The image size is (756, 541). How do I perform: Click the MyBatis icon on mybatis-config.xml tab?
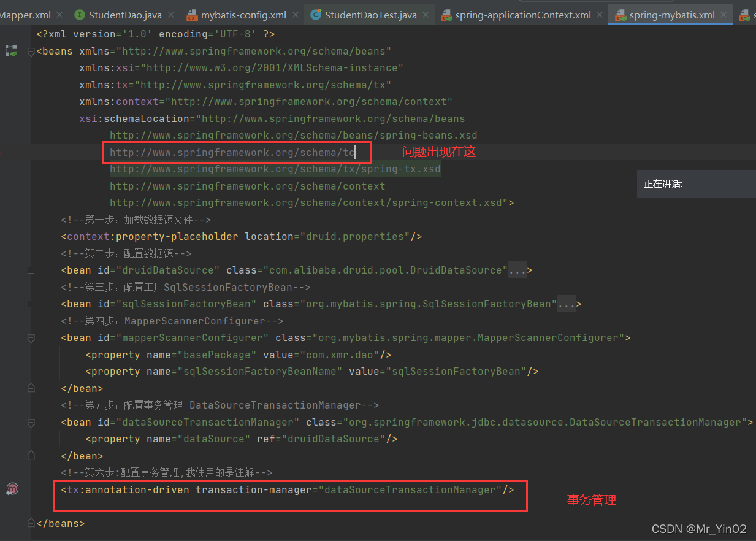click(x=193, y=13)
